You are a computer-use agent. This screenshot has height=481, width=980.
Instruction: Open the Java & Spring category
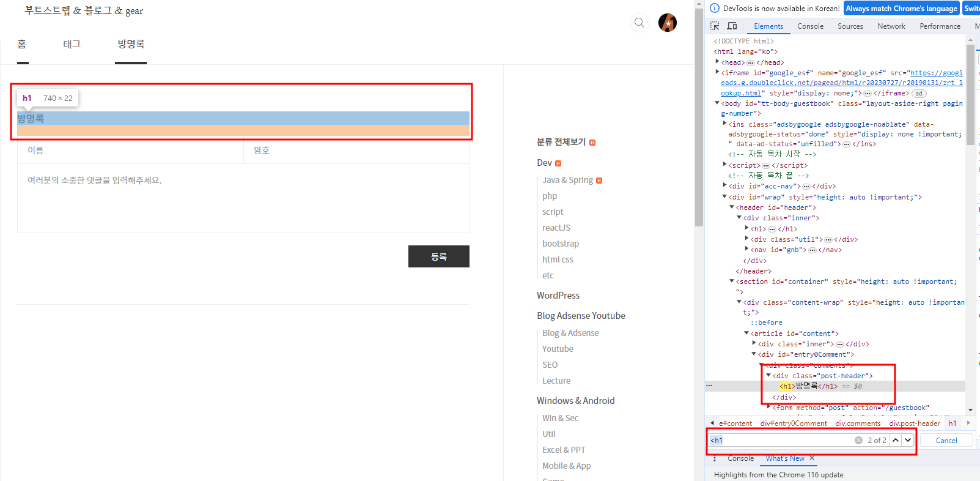tap(567, 180)
